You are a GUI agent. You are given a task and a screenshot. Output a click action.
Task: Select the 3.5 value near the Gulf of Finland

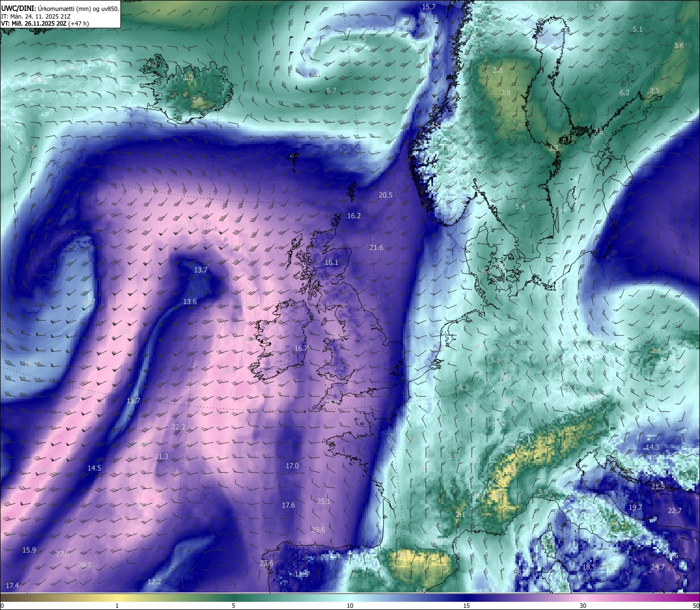pyautogui.click(x=655, y=91)
